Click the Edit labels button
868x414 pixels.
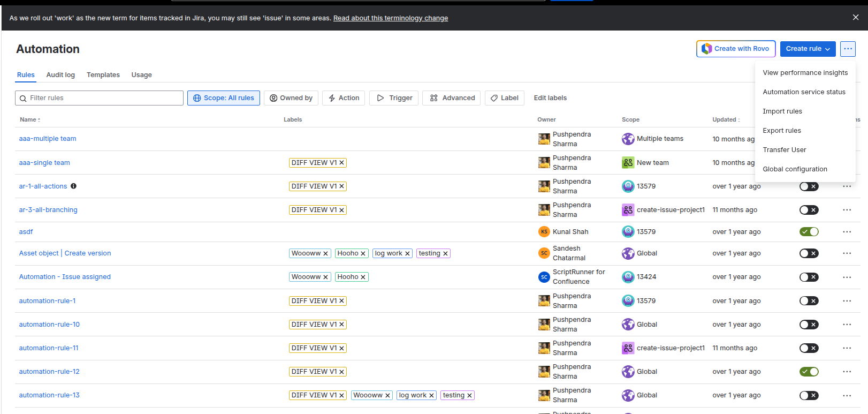pyautogui.click(x=550, y=98)
